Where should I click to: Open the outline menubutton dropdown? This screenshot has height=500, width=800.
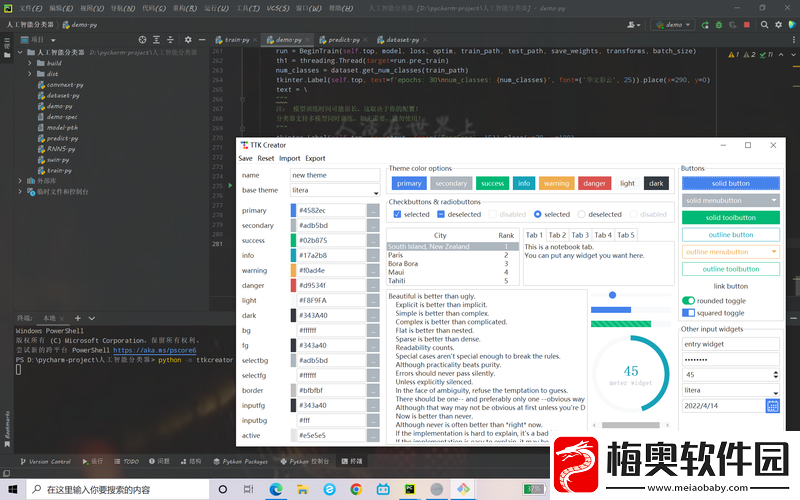[x=731, y=252]
